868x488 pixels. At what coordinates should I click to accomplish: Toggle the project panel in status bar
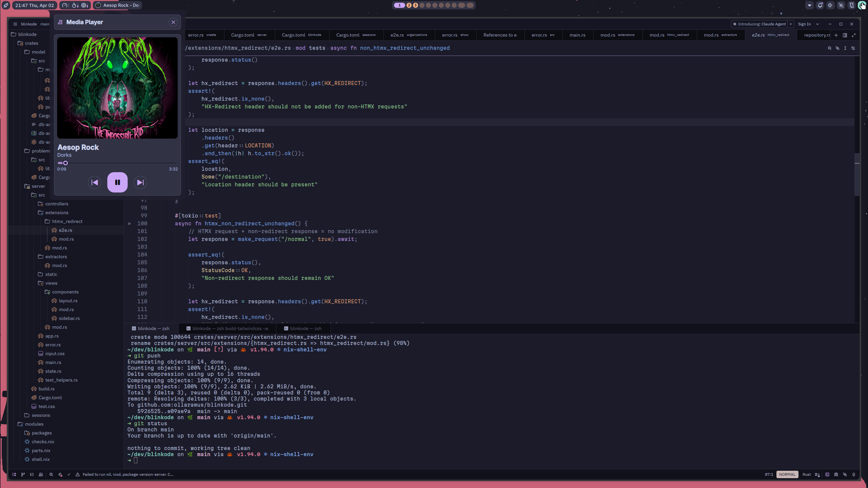pyautogui.click(x=14, y=474)
